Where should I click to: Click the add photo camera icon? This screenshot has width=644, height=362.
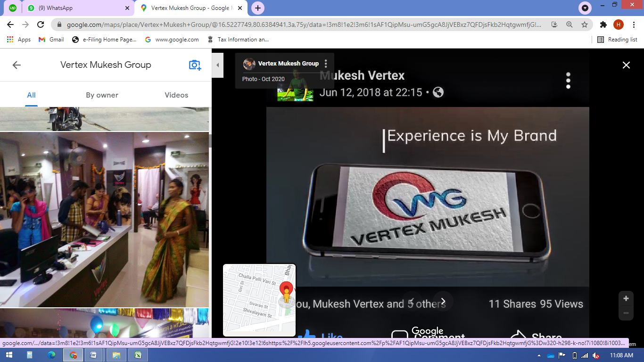(x=195, y=65)
